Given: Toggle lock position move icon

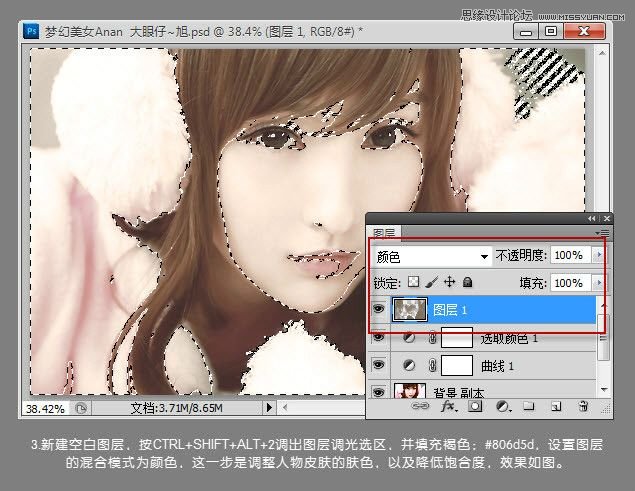Looking at the screenshot, I should [450, 282].
